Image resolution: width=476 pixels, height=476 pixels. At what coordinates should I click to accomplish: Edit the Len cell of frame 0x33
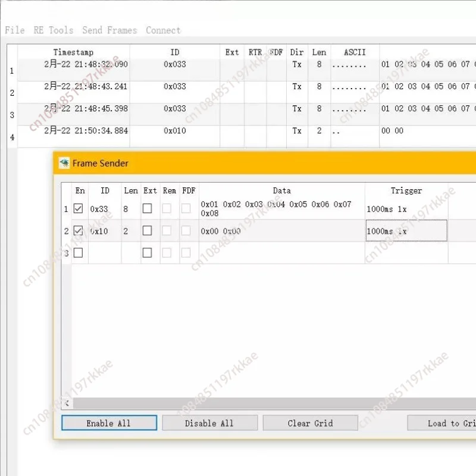131,209
